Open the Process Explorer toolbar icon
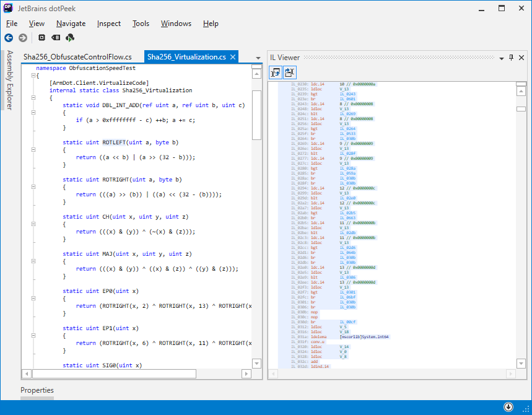532x415 pixels. 41,38
